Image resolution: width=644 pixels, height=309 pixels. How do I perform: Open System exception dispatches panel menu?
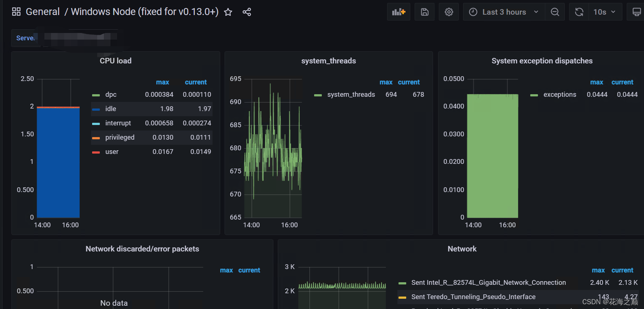click(x=542, y=61)
